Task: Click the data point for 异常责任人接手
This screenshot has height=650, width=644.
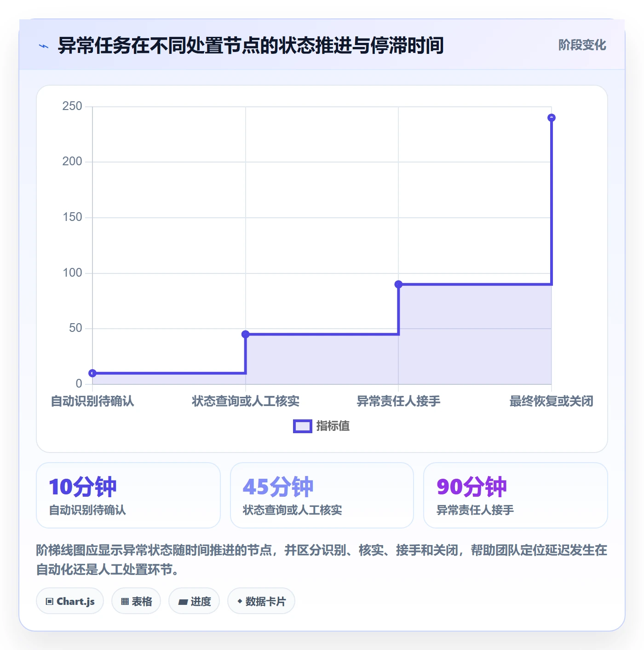Action: (x=398, y=284)
